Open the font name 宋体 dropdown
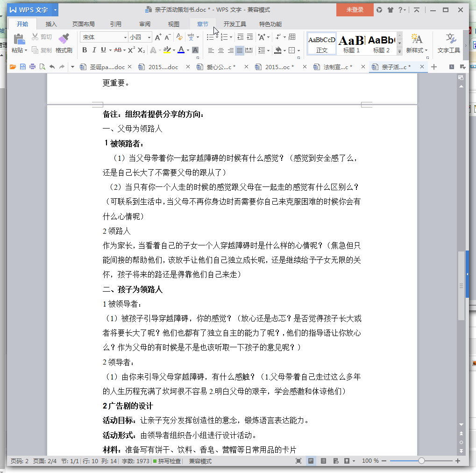 [125, 37]
